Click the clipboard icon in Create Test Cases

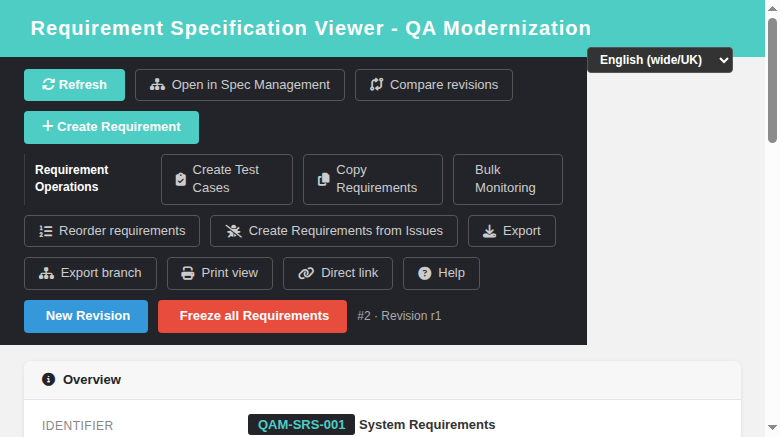click(181, 179)
